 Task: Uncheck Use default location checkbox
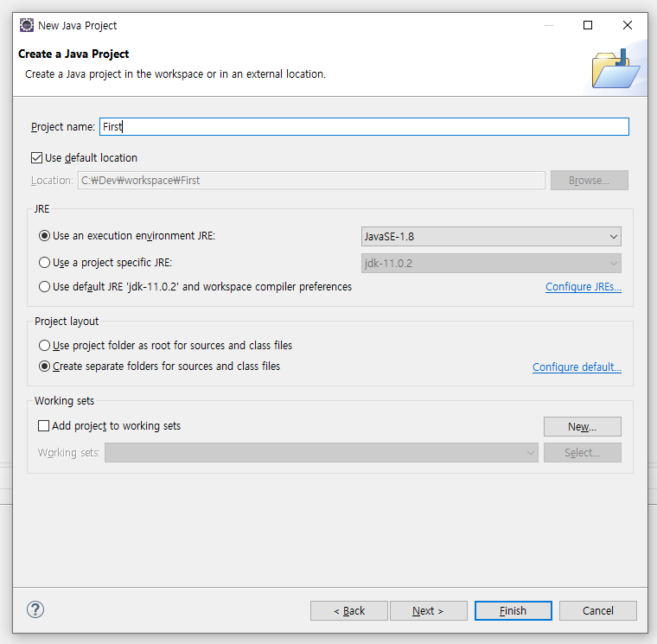click(x=36, y=157)
